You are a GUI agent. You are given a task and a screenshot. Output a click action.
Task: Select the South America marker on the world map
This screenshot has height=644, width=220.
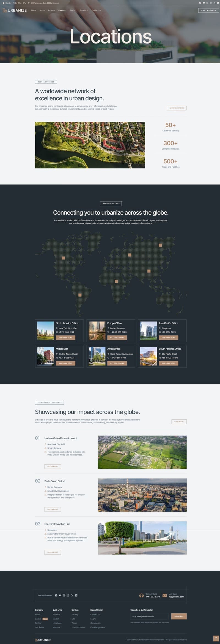pos(80,295)
